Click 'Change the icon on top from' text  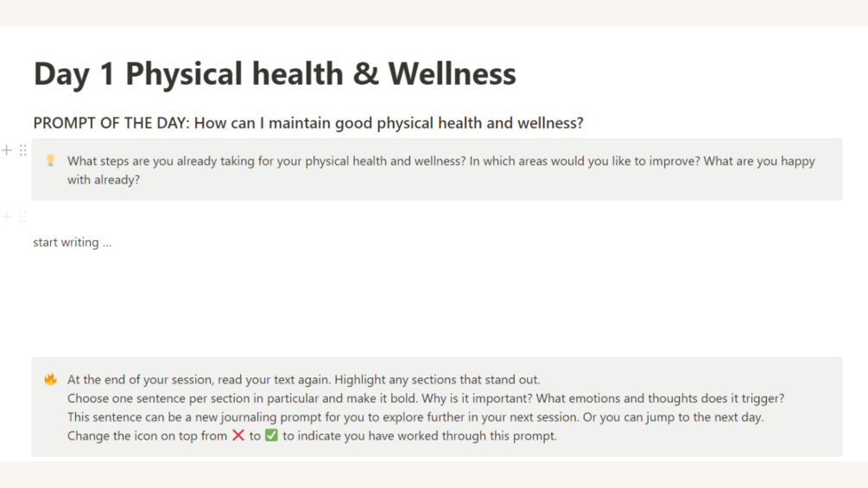pos(147,436)
